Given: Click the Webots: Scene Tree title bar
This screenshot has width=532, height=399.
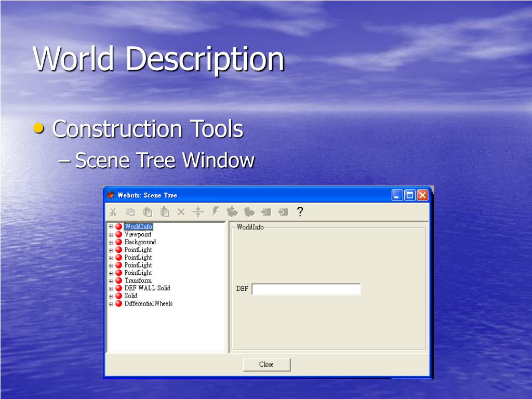Looking at the screenshot, I should click(x=267, y=195).
